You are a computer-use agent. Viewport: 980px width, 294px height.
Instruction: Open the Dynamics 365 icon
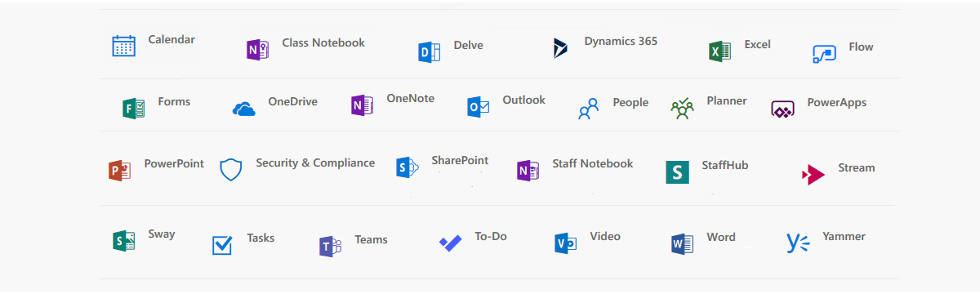point(560,48)
